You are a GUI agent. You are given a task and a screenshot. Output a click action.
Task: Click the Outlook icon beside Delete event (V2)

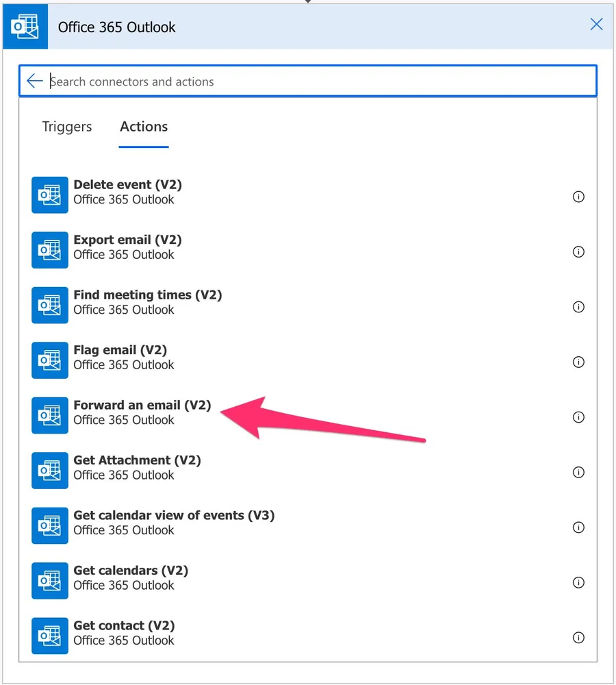[50, 195]
